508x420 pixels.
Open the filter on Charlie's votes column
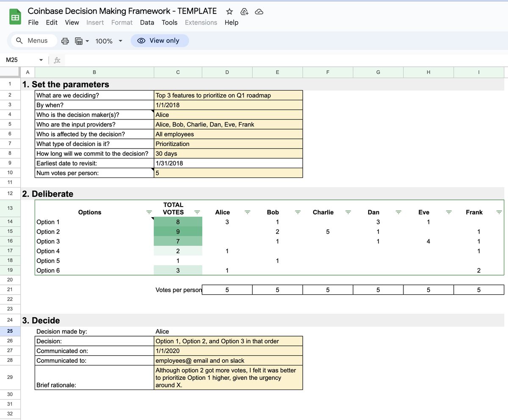[x=348, y=212]
